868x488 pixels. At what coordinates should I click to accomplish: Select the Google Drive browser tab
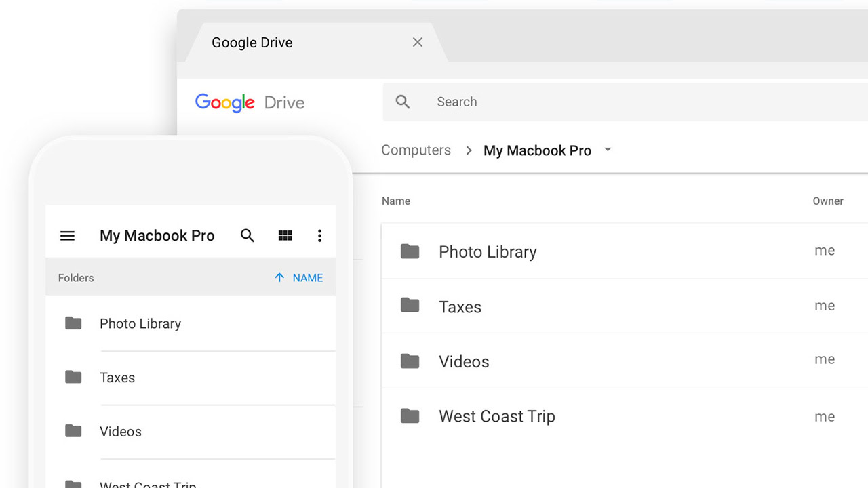252,43
